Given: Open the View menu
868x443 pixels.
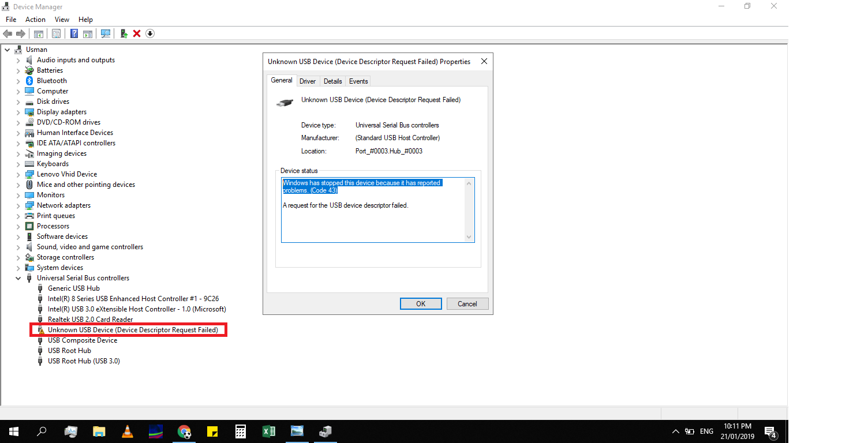Looking at the screenshot, I should [62, 20].
